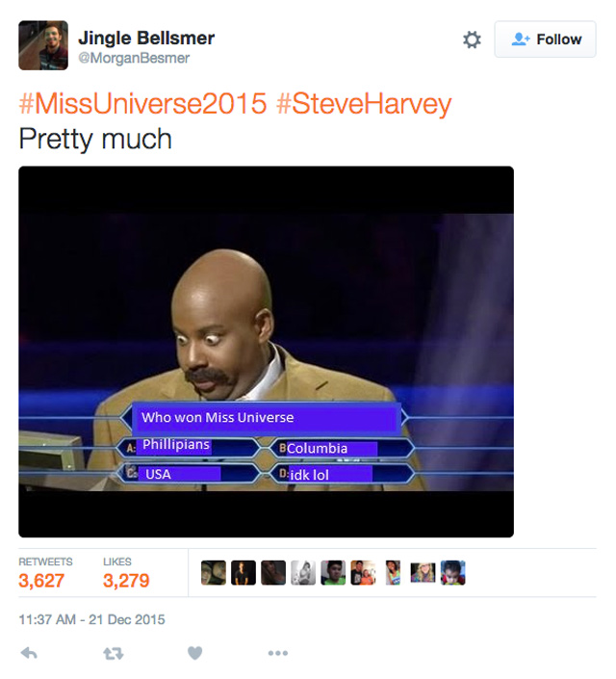View the 3,627 retweets list
The height and width of the screenshot is (679, 616).
click(45, 574)
